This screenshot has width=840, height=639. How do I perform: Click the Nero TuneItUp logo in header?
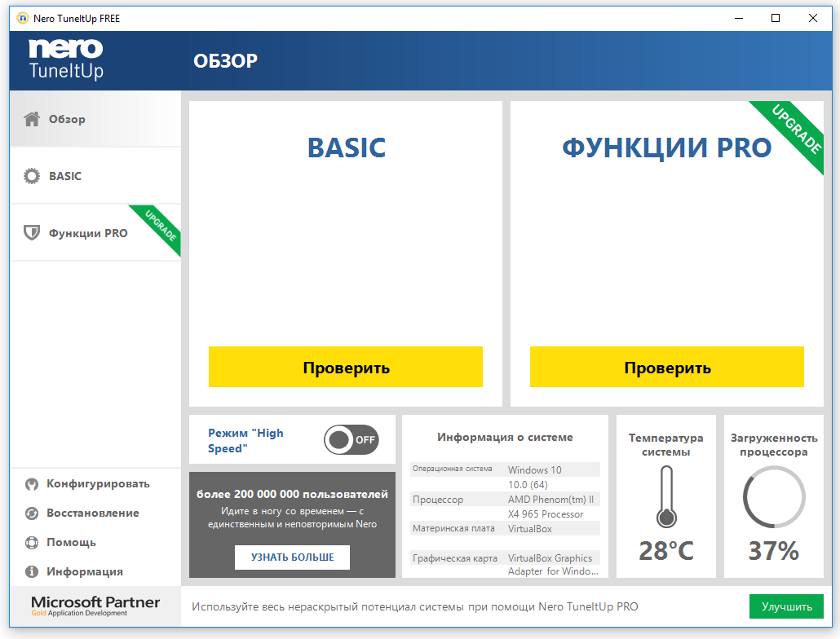click(x=66, y=59)
